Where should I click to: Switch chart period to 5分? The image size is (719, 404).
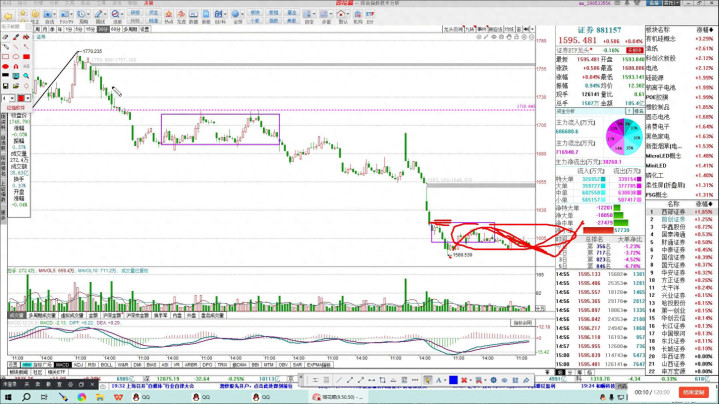[x=79, y=29]
